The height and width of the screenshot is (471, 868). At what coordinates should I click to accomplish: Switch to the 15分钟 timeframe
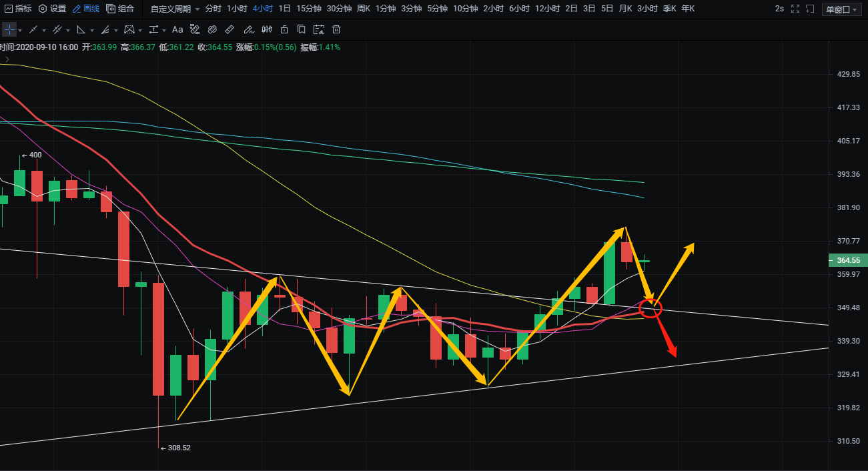[x=308, y=9]
